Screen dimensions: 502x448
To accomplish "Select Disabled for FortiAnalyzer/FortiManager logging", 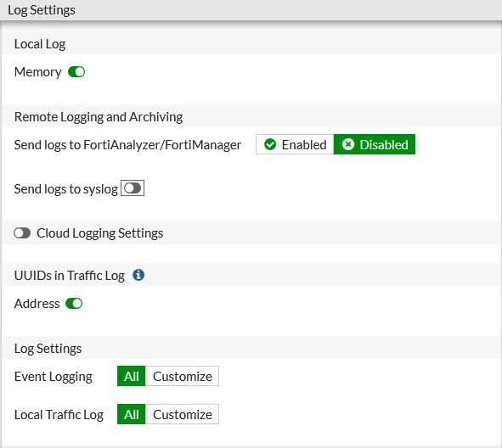I will coord(375,144).
